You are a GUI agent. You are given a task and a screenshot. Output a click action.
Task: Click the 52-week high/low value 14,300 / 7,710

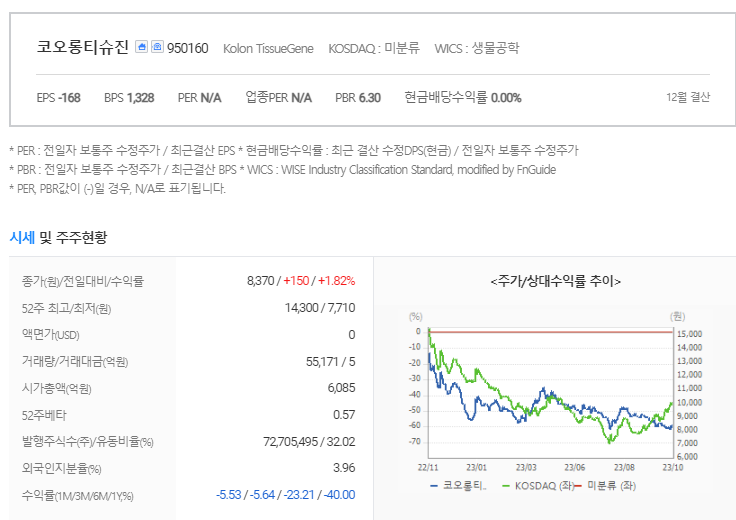[x=320, y=308]
